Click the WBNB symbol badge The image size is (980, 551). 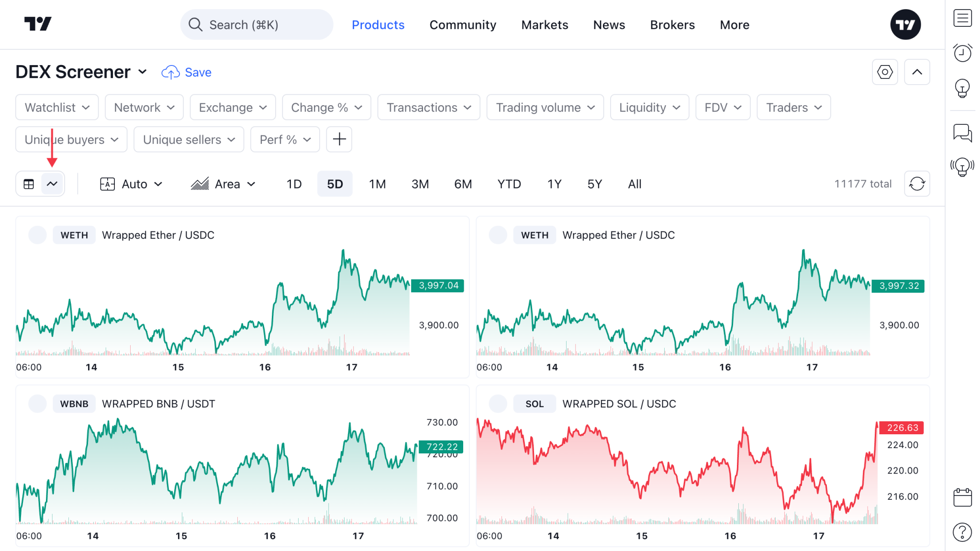tap(74, 404)
